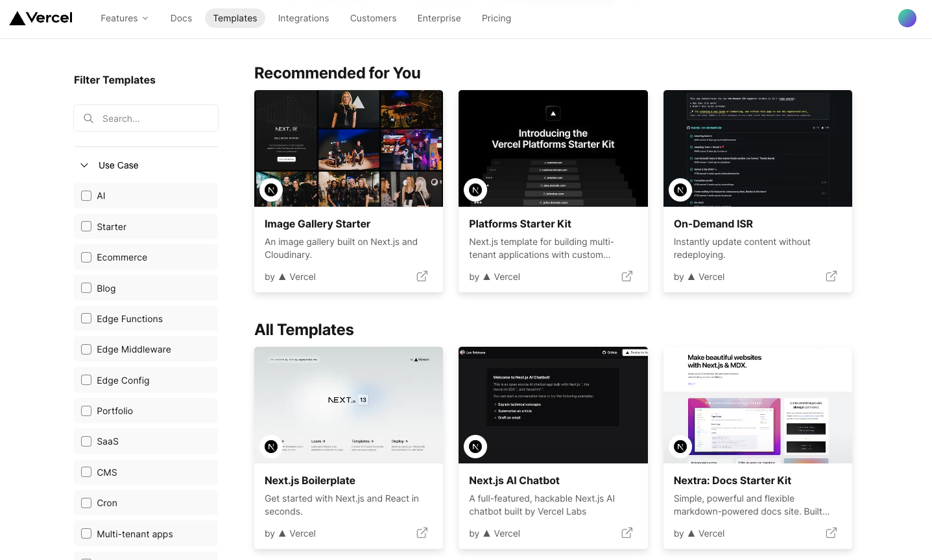Click Vercel triangle icon under Next.js Boilerplate
This screenshot has height=560, width=932.
pyautogui.click(x=282, y=533)
